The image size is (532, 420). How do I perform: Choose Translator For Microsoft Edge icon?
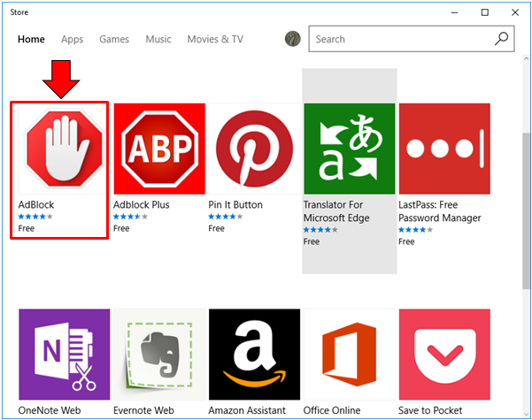[x=349, y=149]
